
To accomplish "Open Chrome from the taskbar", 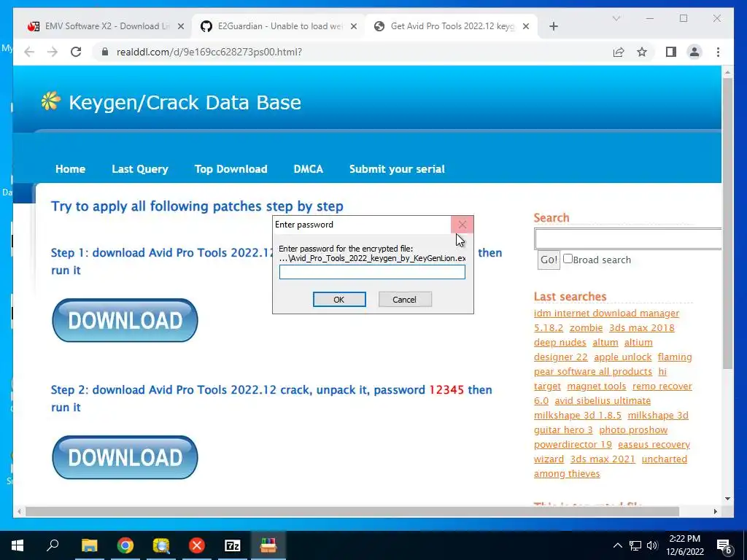I will [125, 545].
